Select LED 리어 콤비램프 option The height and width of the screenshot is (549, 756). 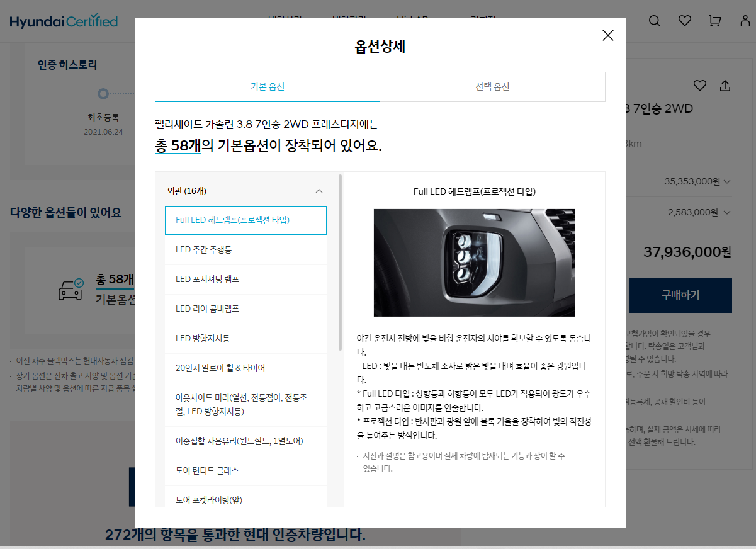(245, 308)
